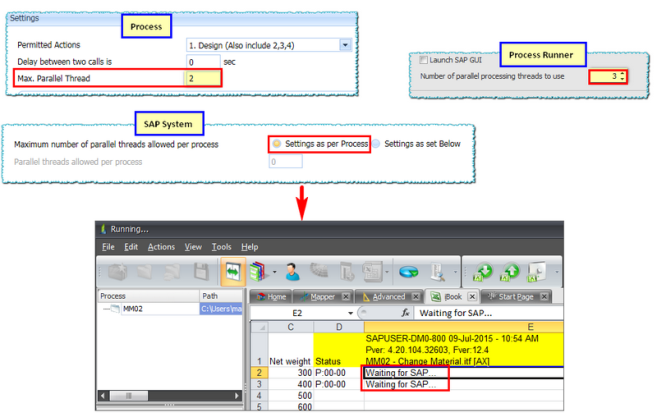
Task: Click the rightmost document toolbar icon
Action: pos(537,272)
